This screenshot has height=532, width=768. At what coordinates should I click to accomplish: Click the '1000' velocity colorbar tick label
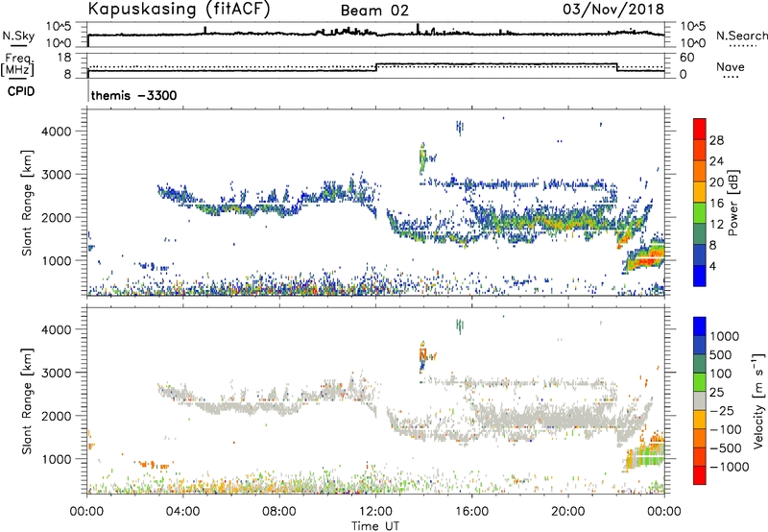724,336
